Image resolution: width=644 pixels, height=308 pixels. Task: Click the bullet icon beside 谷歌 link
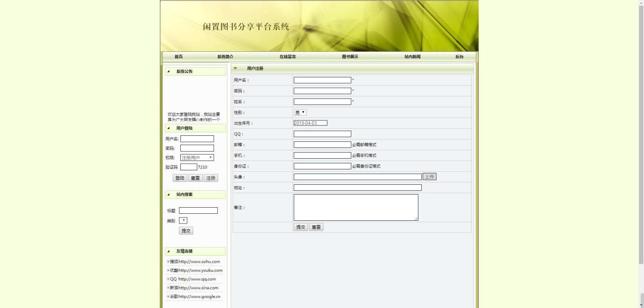[168, 296]
